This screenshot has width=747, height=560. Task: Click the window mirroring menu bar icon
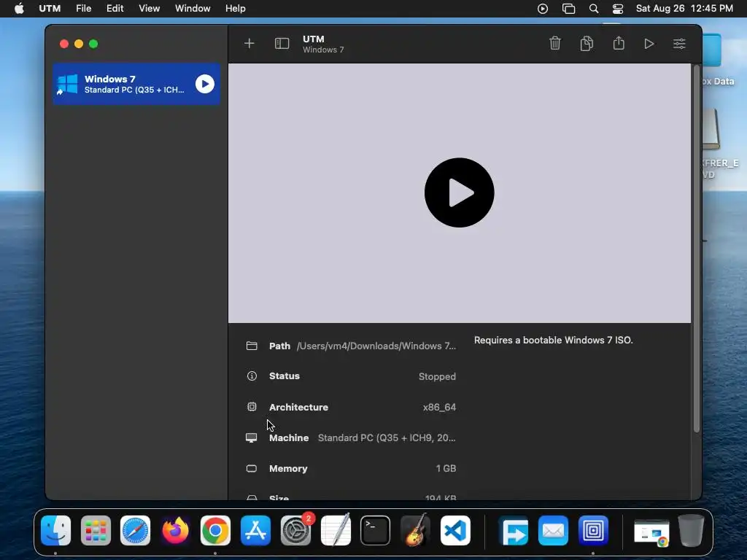point(568,9)
